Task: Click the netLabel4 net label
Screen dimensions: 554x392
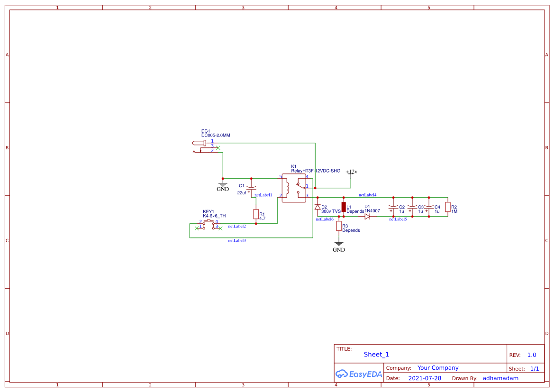Action: (367, 195)
